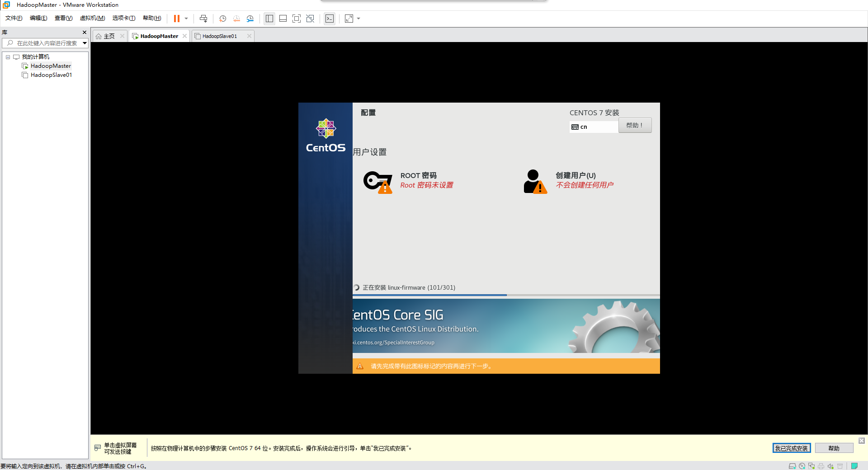The image size is (868, 470).
Task: Select 我的计算机 in the library tree
Action: [x=35, y=57]
